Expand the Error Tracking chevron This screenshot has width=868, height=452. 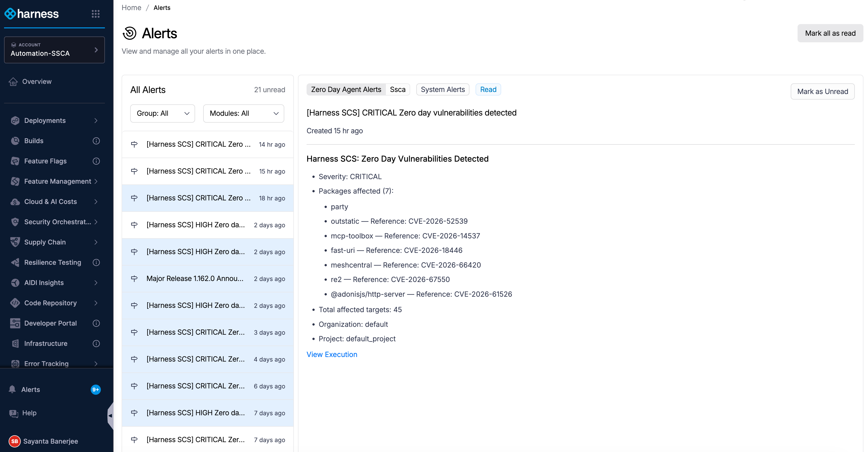click(96, 364)
